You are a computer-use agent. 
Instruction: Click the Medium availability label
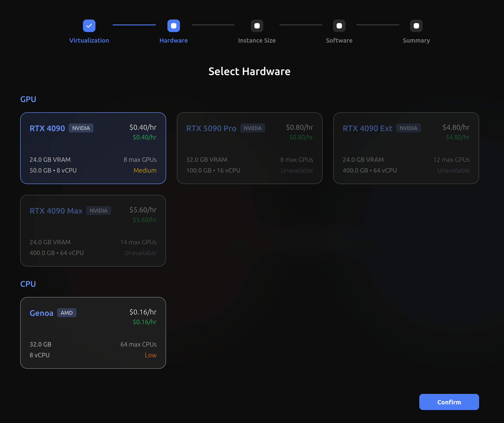pos(145,170)
